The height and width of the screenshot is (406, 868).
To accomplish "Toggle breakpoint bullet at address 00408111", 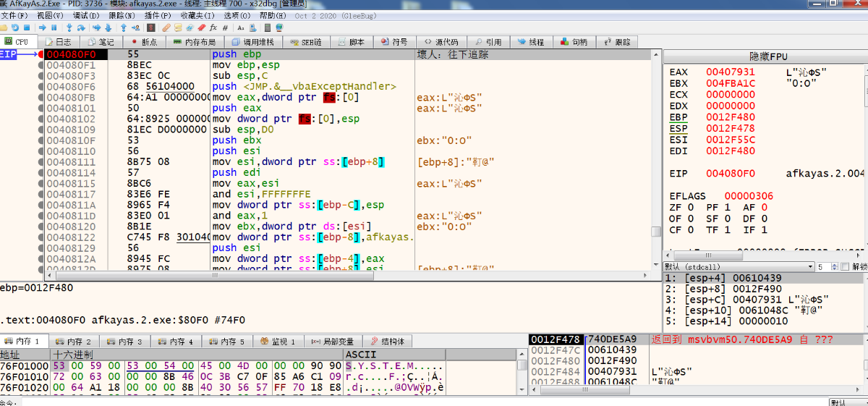I will tap(40, 162).
